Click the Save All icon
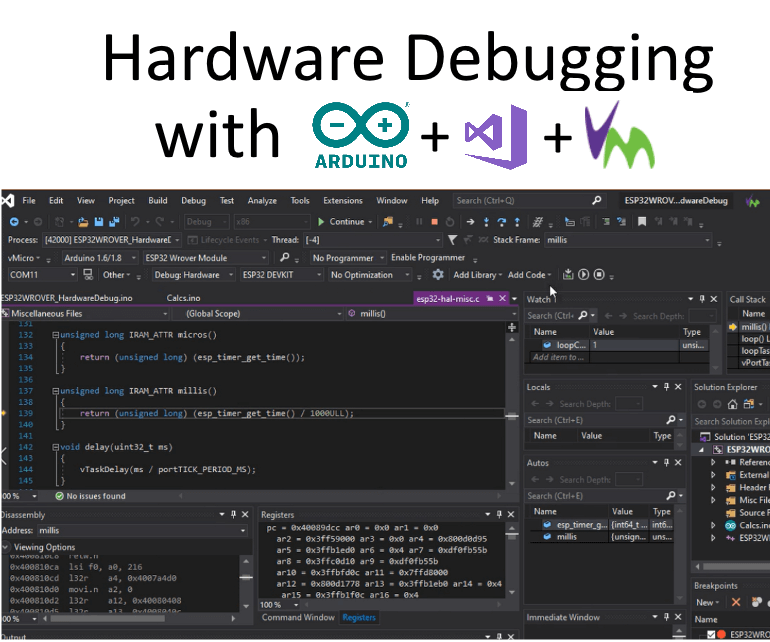The width and height of the screenshot is (770, 642). [114, 222]
